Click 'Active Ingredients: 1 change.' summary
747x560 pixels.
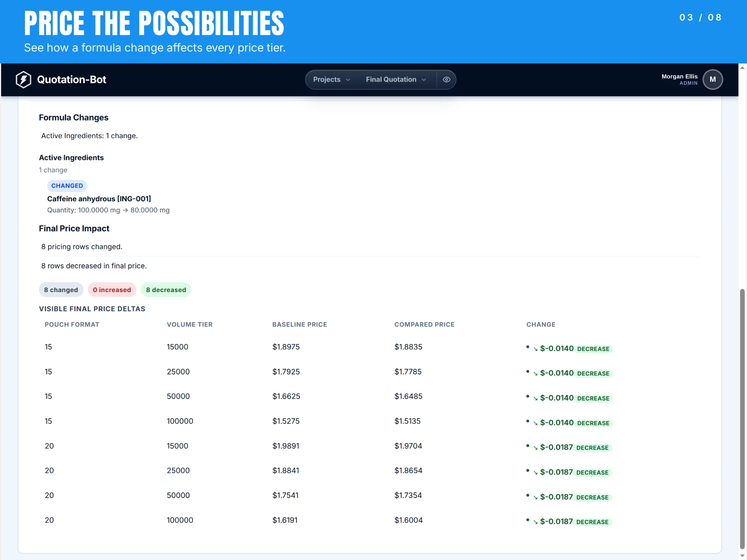click(89, 136)
